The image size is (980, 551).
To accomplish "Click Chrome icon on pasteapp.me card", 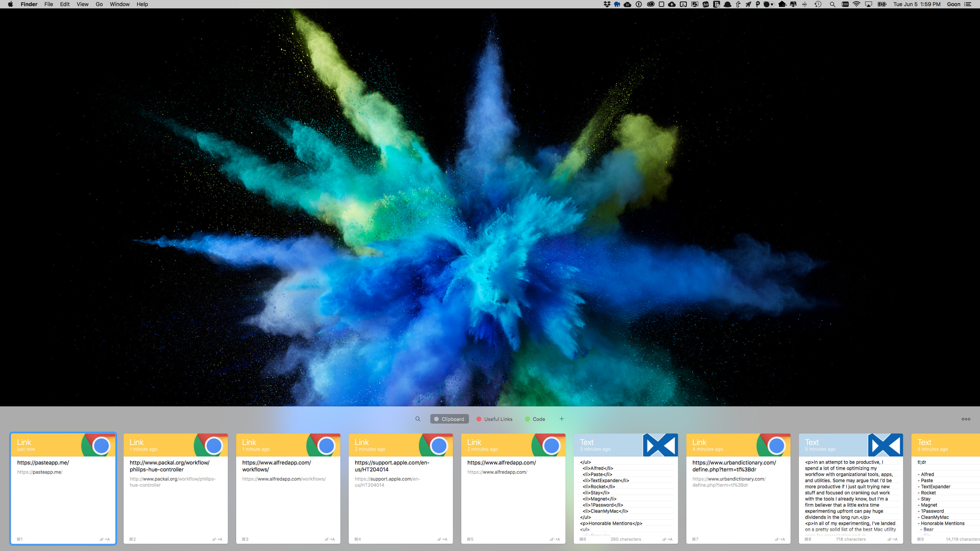I will tap(98, 445).
